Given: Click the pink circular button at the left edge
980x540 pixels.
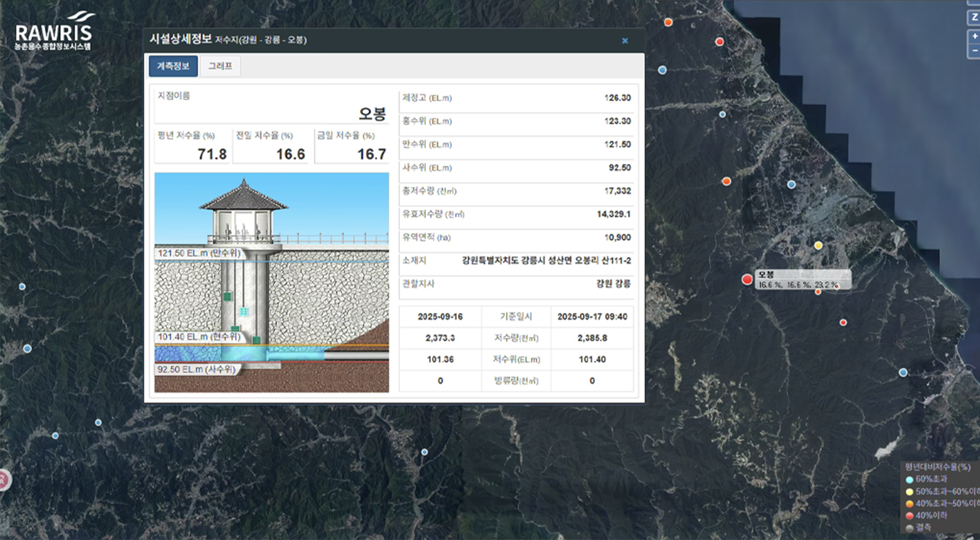Looking at the screenshot, I should (x=3, y=479).
